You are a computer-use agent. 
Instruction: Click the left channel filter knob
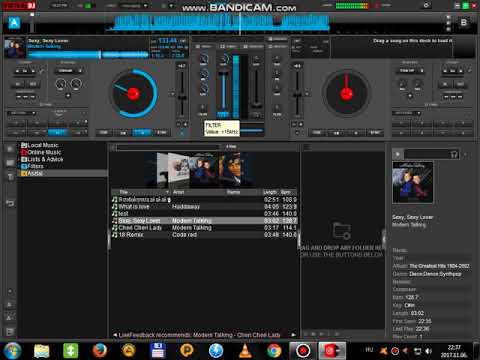203,109
